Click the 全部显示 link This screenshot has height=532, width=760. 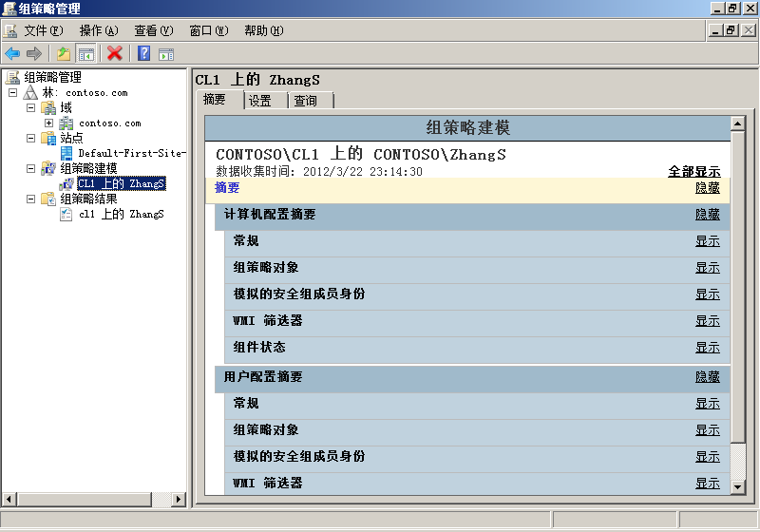click(x=694, y=171)
